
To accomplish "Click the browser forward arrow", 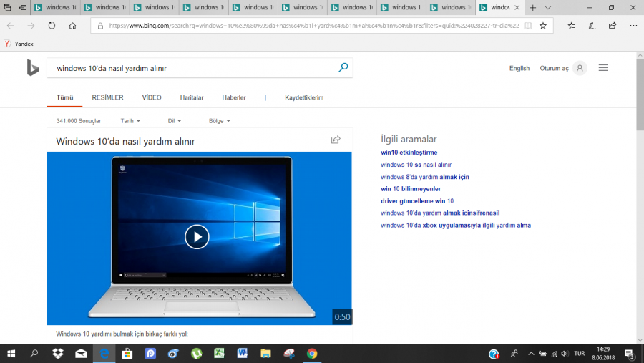I will click(31, 26).
